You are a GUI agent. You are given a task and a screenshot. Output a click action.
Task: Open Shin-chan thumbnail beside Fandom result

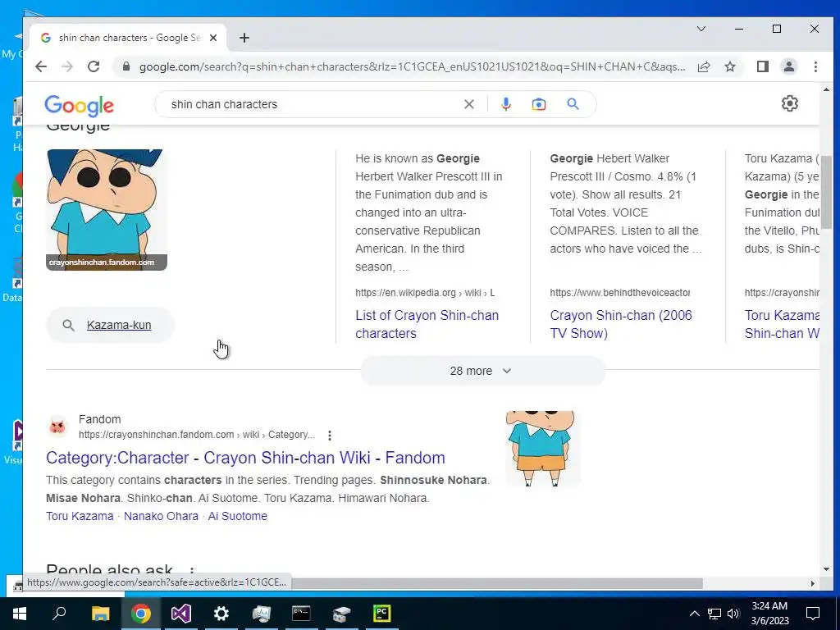tap(543, 449)
